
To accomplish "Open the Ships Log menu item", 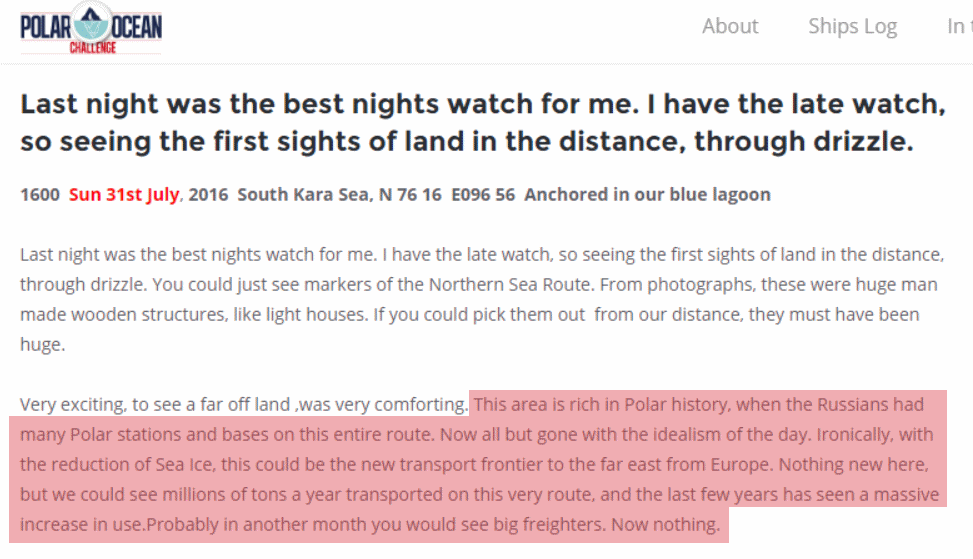I will [853, 26].
